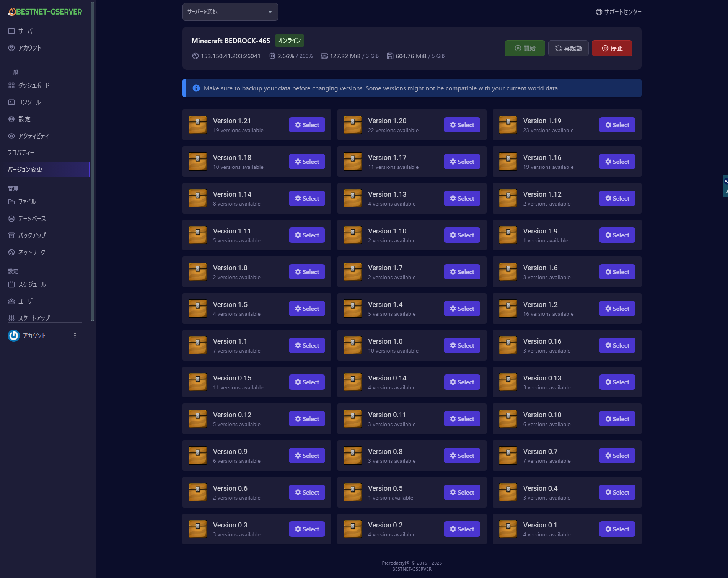
Task: Click the green start (開始) button
Action: click(x=525, y=48)
